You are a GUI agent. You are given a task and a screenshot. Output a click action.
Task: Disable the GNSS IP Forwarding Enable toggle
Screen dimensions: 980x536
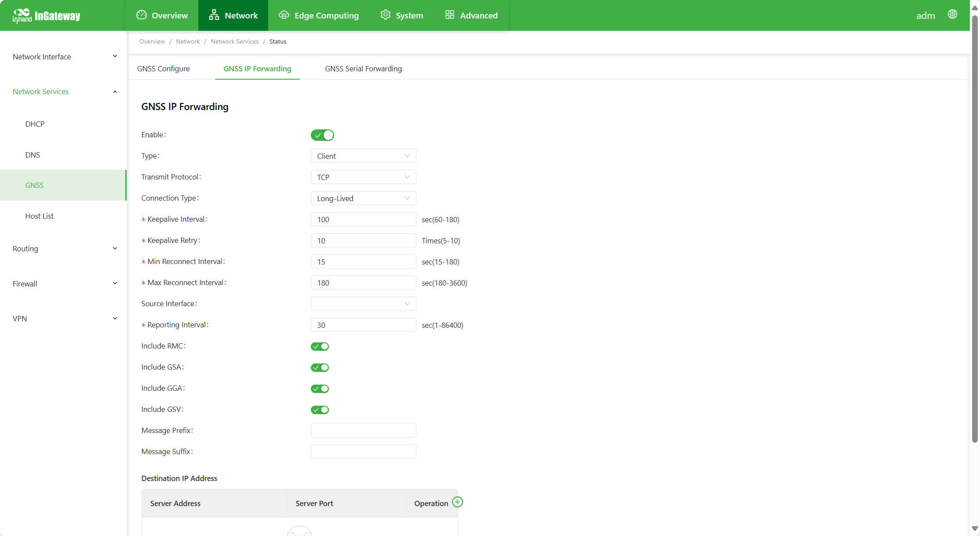point(322,135)
